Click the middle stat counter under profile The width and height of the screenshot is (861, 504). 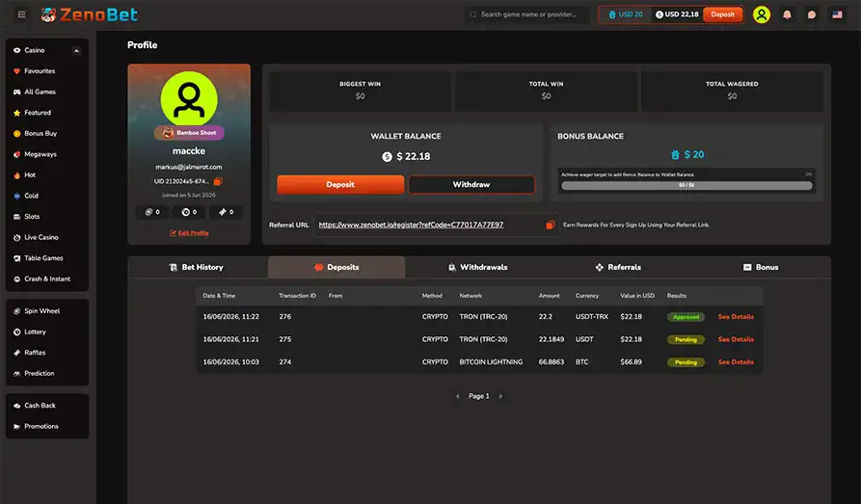[189, 212]
